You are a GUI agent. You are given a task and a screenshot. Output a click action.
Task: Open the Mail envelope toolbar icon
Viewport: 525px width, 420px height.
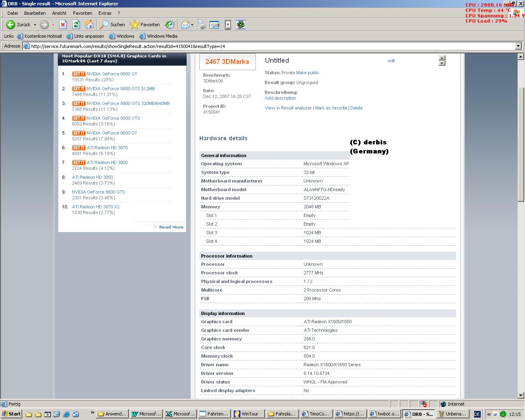tap(185, 25)
